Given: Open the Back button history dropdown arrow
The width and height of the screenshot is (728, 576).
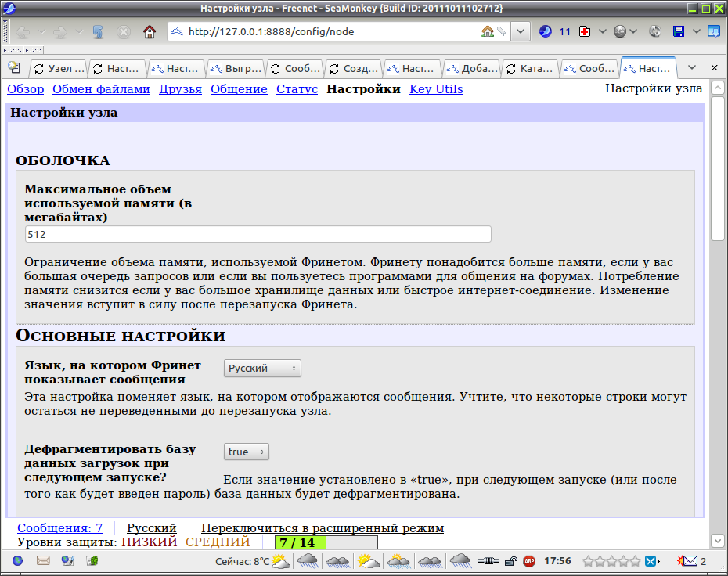Looking at the screenshot, I should [x=41, y=31].
